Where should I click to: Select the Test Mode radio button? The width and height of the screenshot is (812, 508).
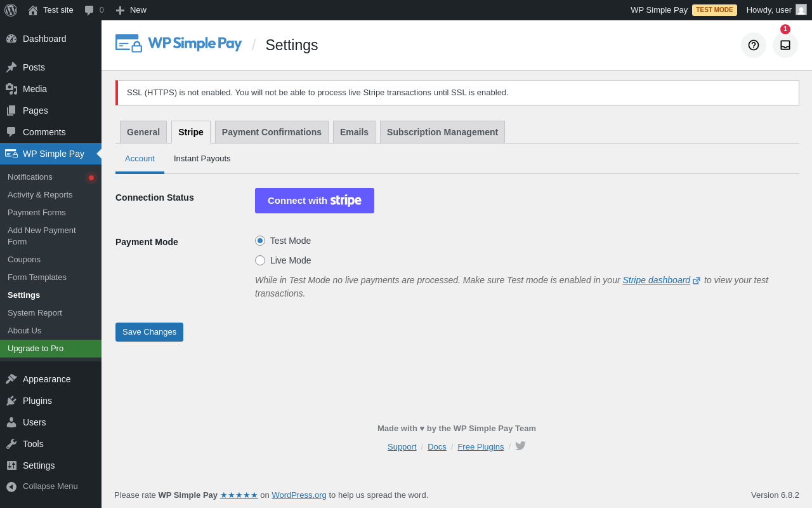[260, 241]
